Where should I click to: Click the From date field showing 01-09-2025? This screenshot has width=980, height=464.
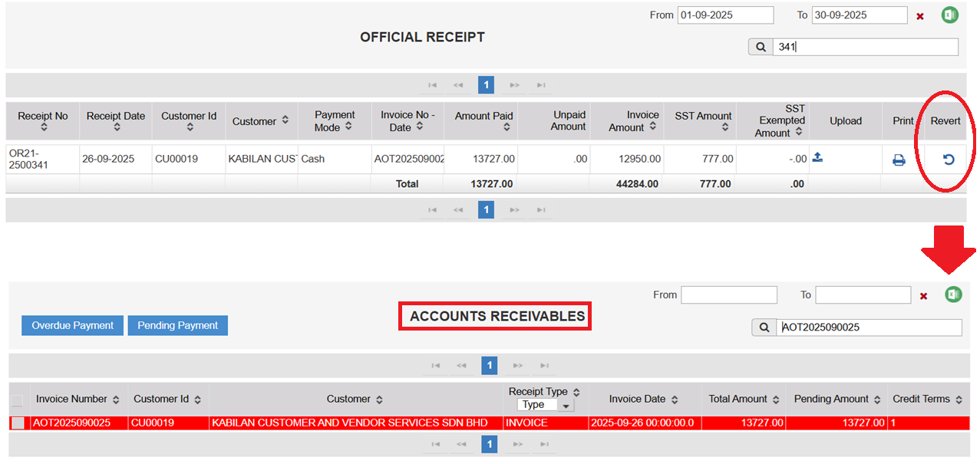(x=725, y=15)
